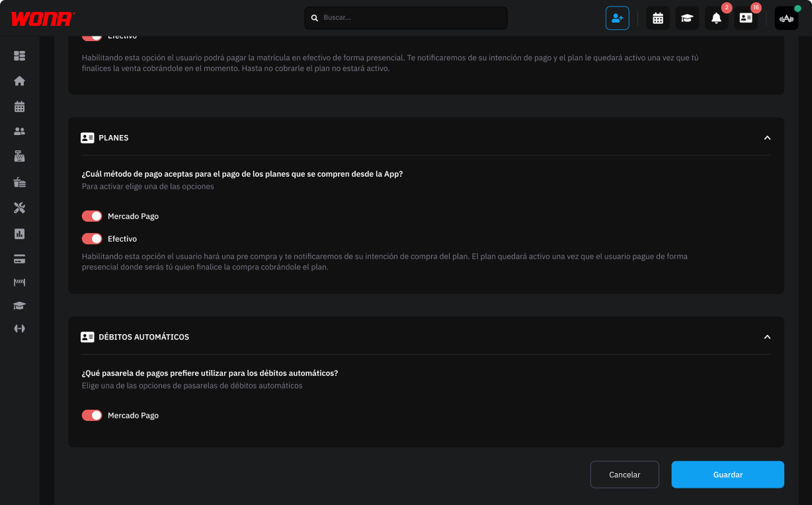Screen dimensions: 812x505
Task: Click the Cancelar button
Action: click(x=625, y=475)
